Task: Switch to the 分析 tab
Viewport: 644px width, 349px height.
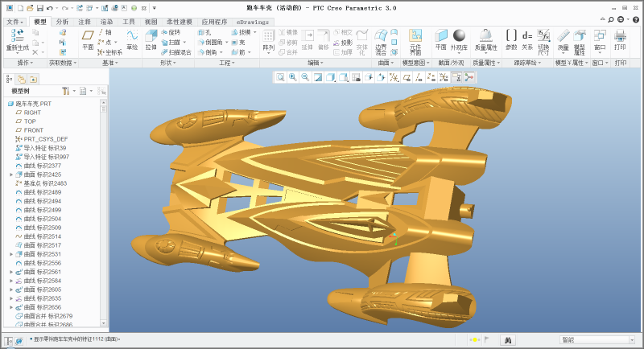Action: [62, 22]
